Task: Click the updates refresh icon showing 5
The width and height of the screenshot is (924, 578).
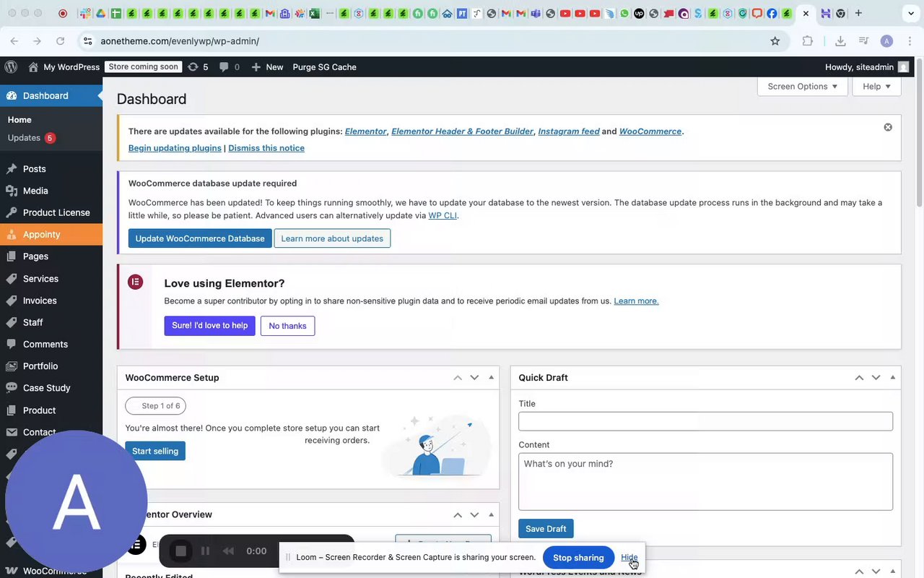Action: 198,66
